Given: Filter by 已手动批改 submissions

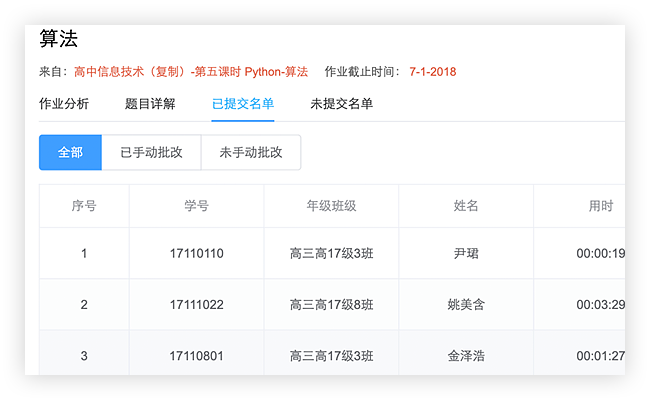Looking at the screenshot, I should tap(151, 153).
